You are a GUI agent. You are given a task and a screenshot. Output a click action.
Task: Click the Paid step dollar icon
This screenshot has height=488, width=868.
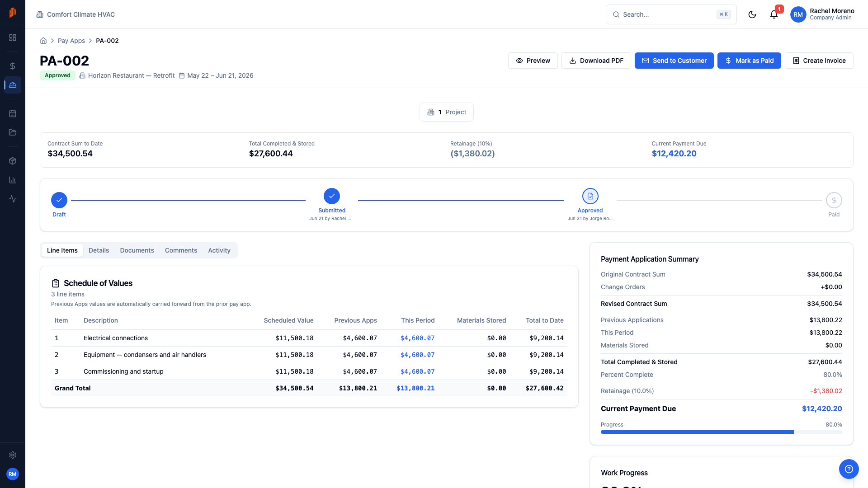coord(834,200)
